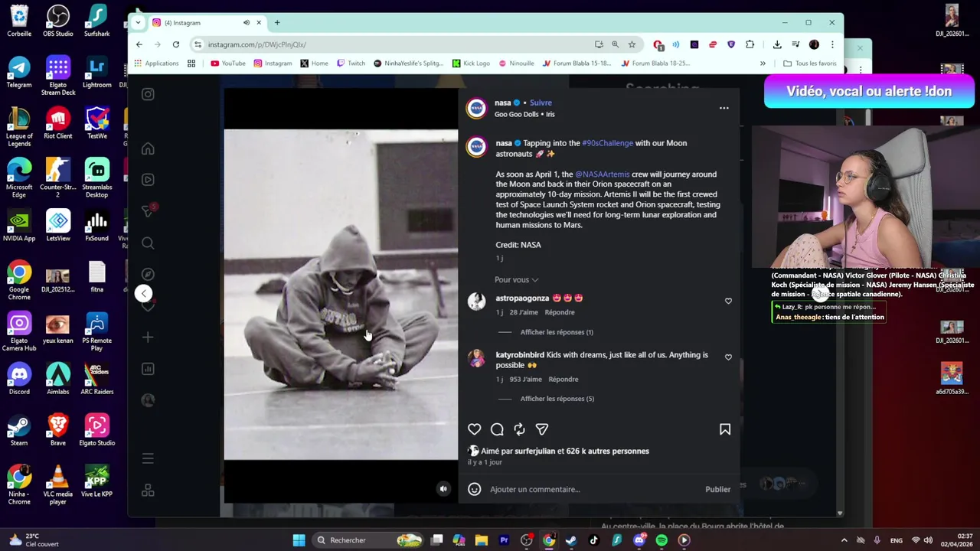Open the Windows Start menu

click(299, 540)
